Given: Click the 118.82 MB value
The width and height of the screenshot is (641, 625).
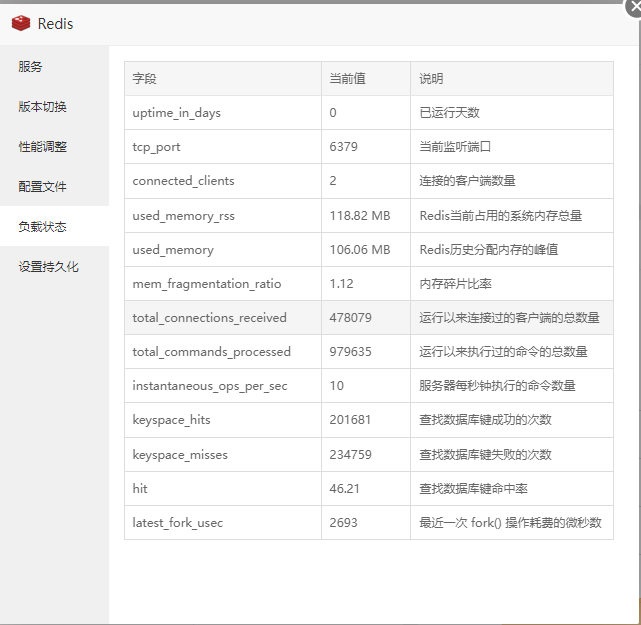Looking at the screenshot, I should pyautogui.click(x=360, y=216).
